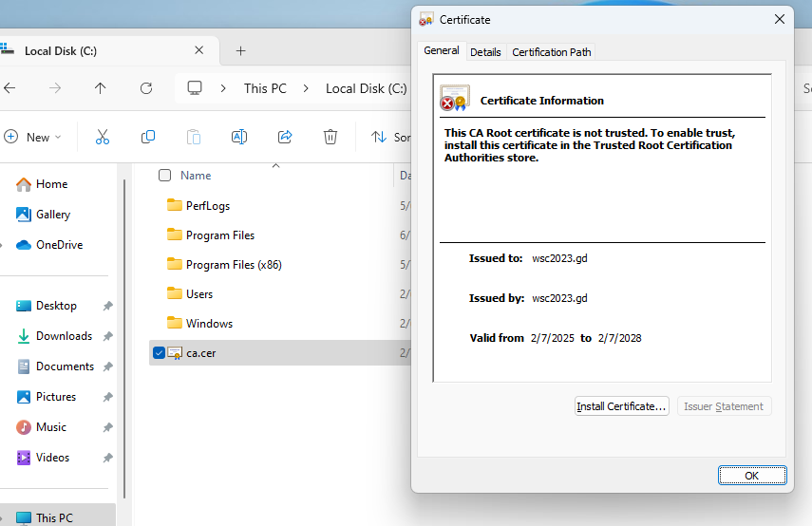Open the New dropdown menu
Screen dimensions: 812x526
pos(32,137)
